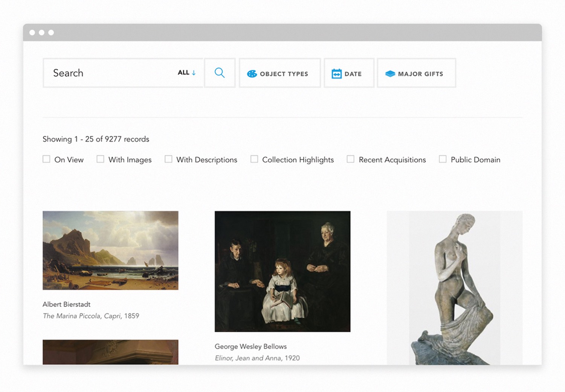The width and height of the screenshot is (565, 392).
Task: Open the Elinor, Jean and Anna painting
Action: point(282,271)
